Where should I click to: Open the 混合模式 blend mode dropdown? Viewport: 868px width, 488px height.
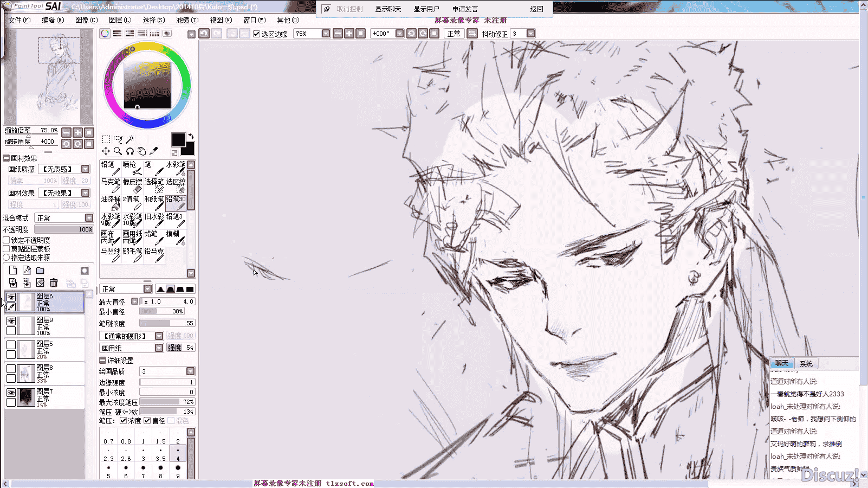point(89,217)
